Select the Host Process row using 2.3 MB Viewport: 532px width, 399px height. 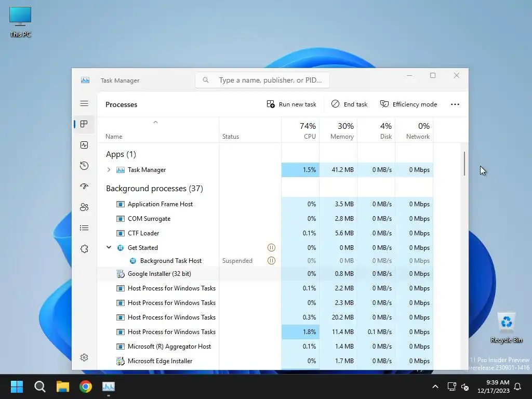point(265,303)
